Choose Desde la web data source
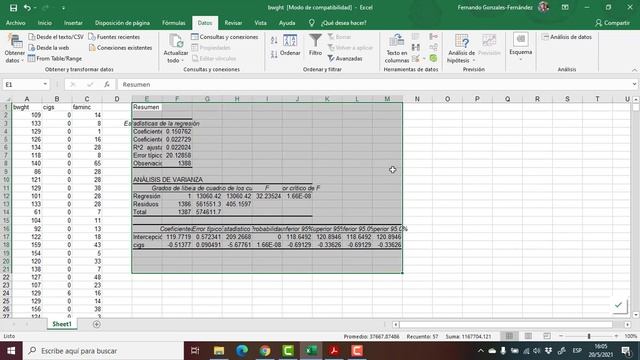The height and width of the screenshot is (360, 640). 49,48
